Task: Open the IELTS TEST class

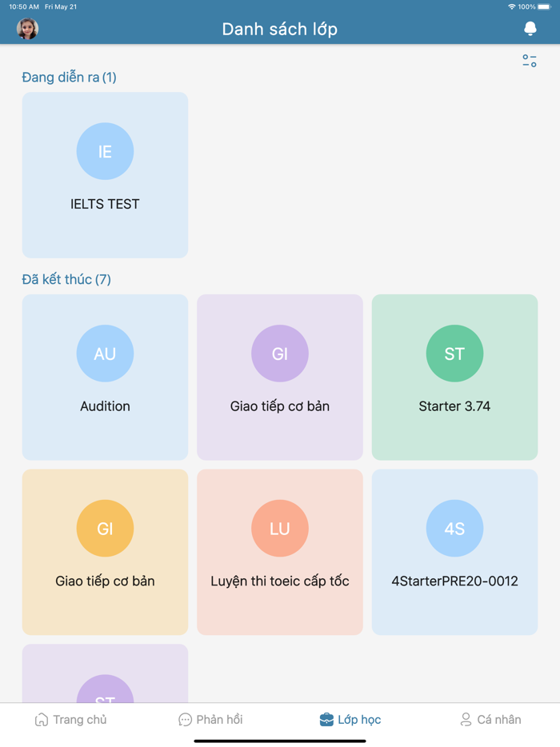Action: pyautogui.click(x=105, y=205)
